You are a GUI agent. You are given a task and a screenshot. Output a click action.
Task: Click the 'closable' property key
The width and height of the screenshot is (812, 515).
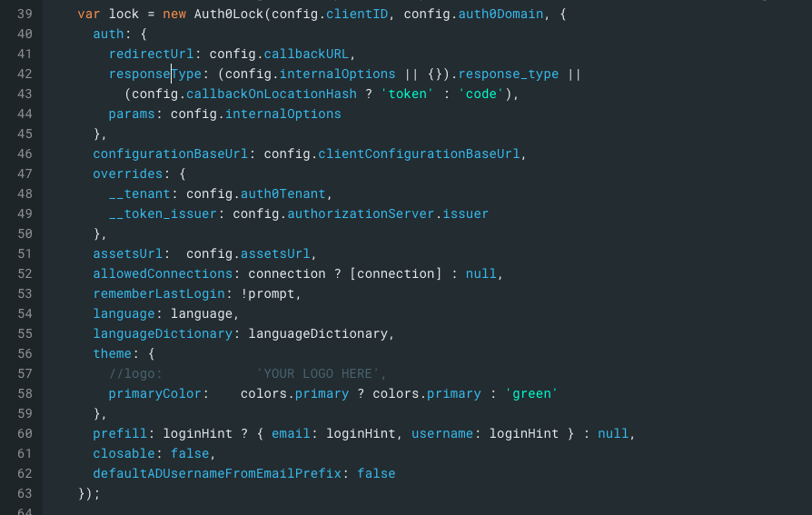tap(124, 454)
